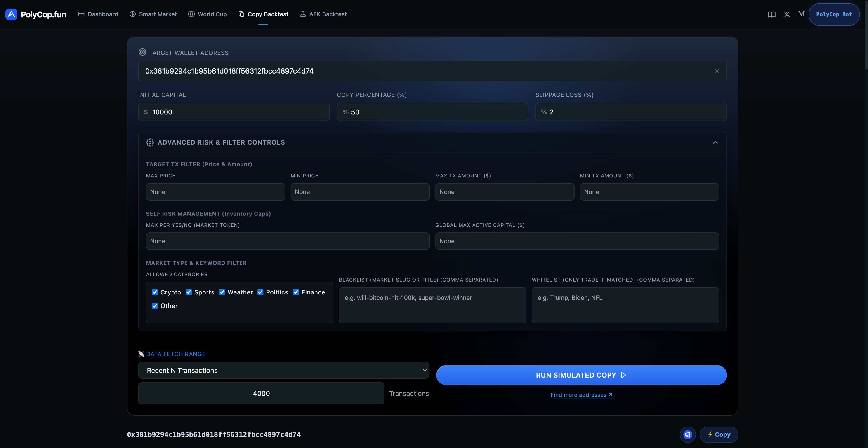Click the PolyCop.fun brand name
This screenshot has height=448, width=868.
(43, 14)
